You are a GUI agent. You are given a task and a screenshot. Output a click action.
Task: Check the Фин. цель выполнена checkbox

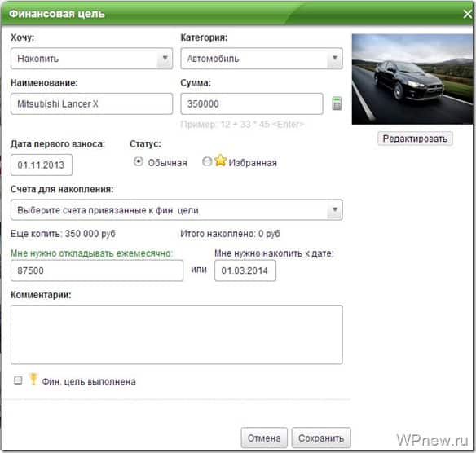point(18,380)
